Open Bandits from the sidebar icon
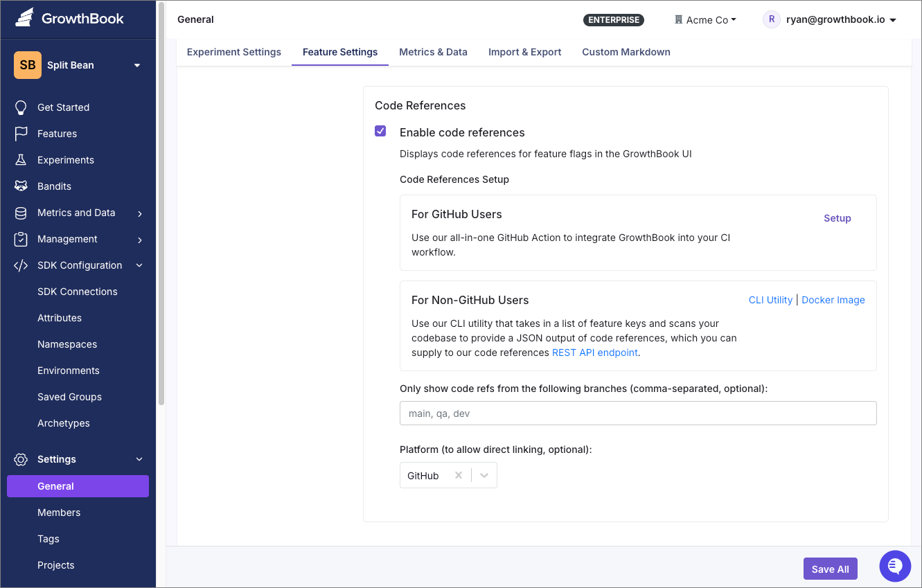 [x=21, y=186]
